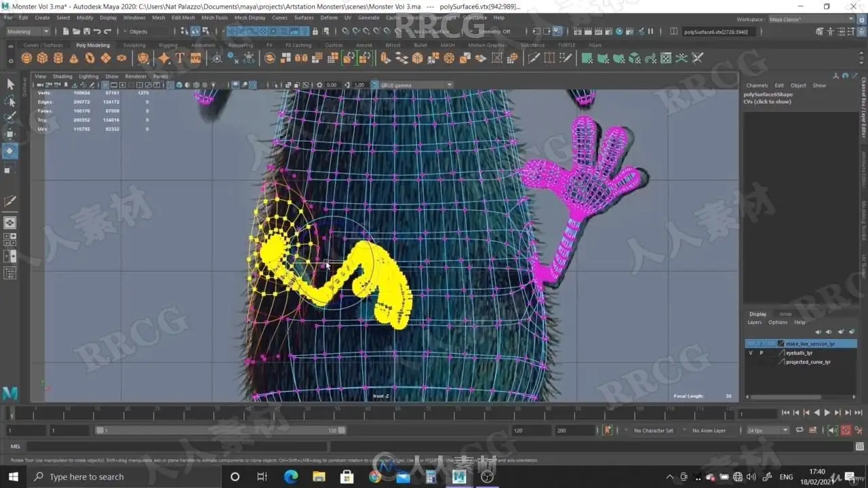Toggle visibility V of eyeballs_lyr layer
This screenshot has height=488, width=868.
click(x=751, y=353)
